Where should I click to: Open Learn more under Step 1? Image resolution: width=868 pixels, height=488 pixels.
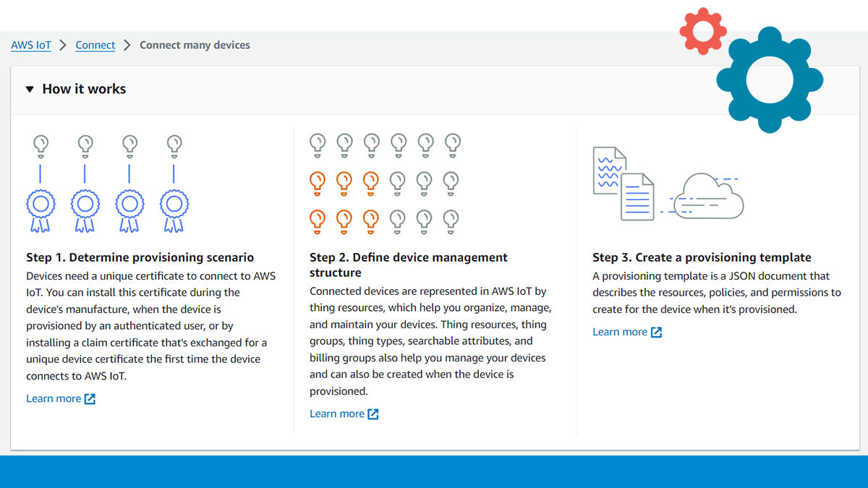54,398
